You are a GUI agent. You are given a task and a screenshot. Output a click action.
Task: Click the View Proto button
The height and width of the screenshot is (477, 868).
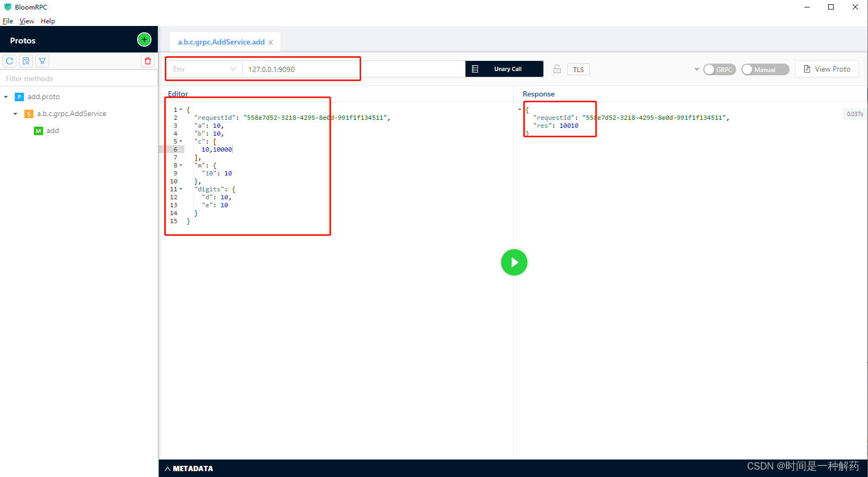coord(827,69)
